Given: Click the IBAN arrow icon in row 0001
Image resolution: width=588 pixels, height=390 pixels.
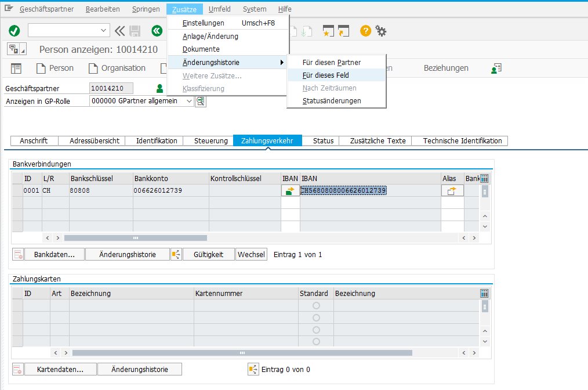Looking at the screenshot, I should tap(290, 190).
